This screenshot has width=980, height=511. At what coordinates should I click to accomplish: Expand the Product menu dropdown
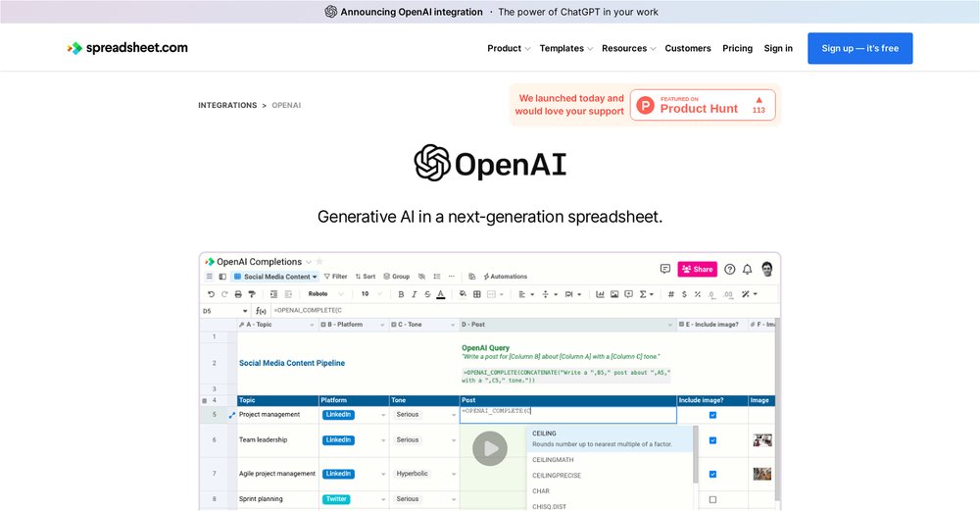coord(509,48)
